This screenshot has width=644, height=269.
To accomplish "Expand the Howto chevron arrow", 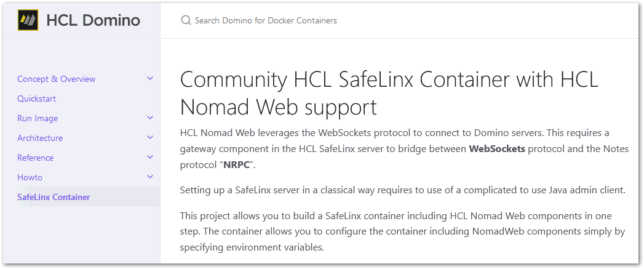I will [150, 177].
